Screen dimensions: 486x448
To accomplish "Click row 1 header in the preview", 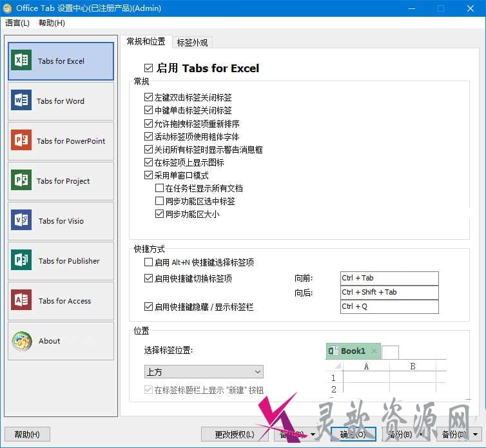I will coord(333,378).
